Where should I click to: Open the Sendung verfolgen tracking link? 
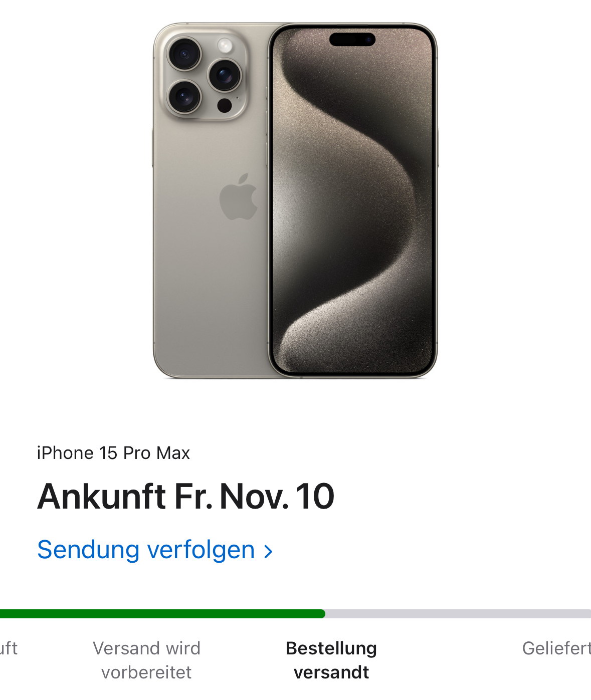point(155,550)
